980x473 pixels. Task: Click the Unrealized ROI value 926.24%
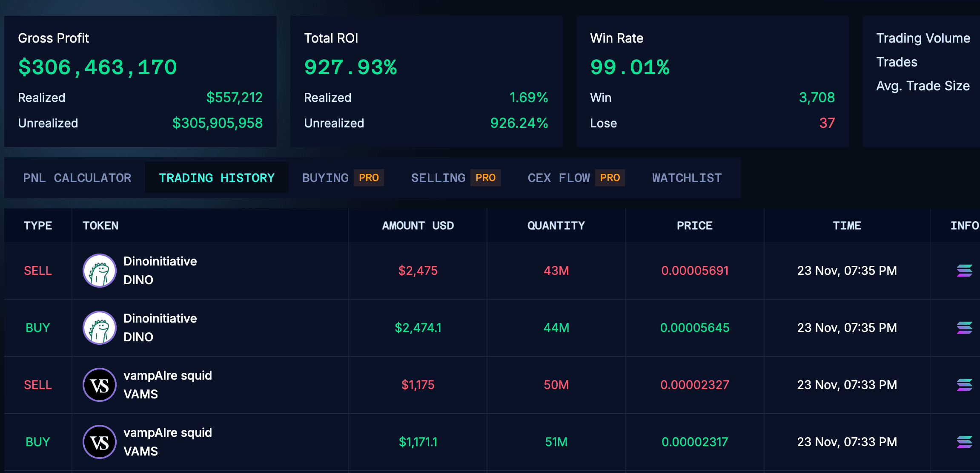519,123
